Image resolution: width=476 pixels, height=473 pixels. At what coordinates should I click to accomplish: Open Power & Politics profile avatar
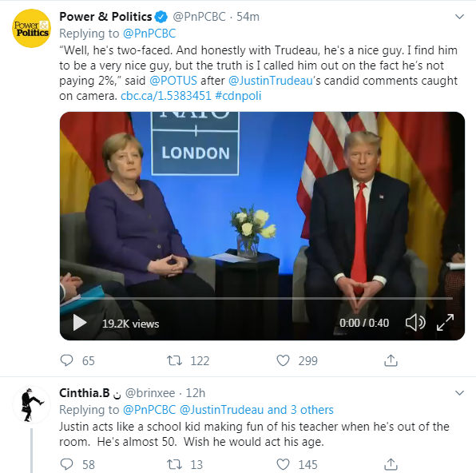[x=32, y=28]
